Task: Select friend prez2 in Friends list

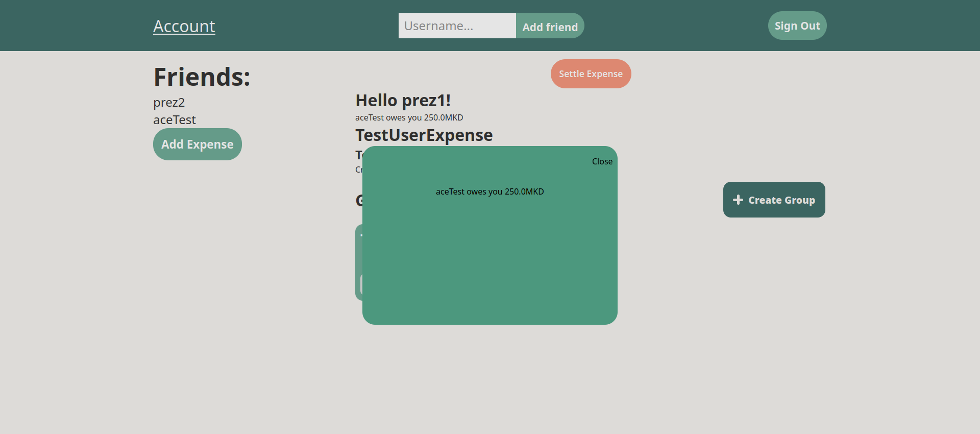Action: (169, 103)
